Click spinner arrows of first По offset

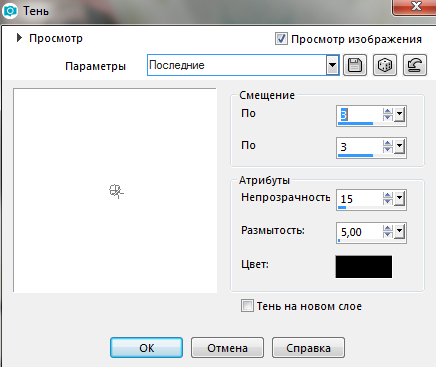click(x=388, y=115)
